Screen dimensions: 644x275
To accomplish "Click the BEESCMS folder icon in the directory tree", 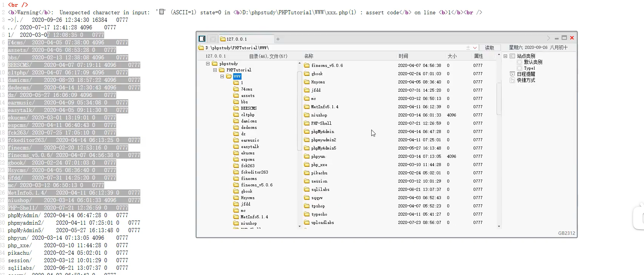I will pyautogui.click(x=236, y=108).
